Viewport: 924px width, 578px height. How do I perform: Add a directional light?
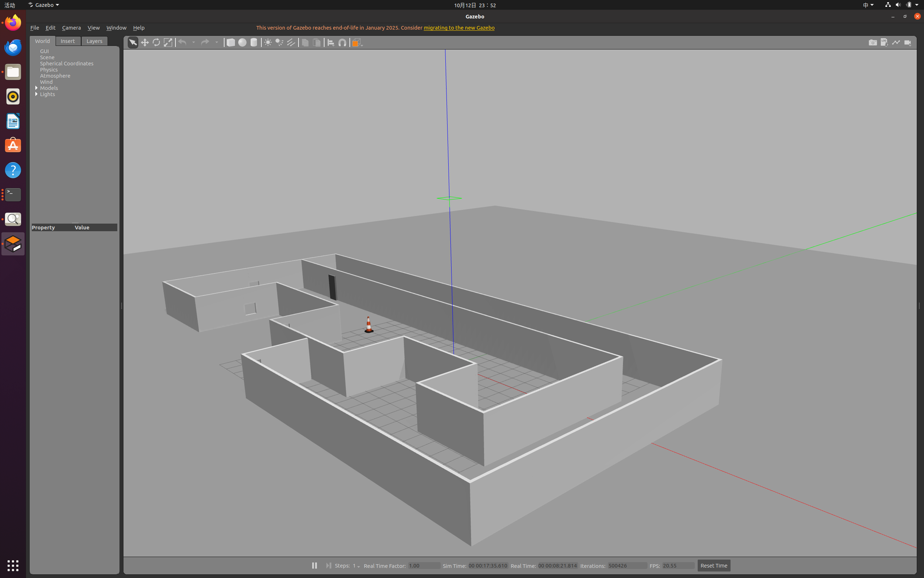click(291, 42)
